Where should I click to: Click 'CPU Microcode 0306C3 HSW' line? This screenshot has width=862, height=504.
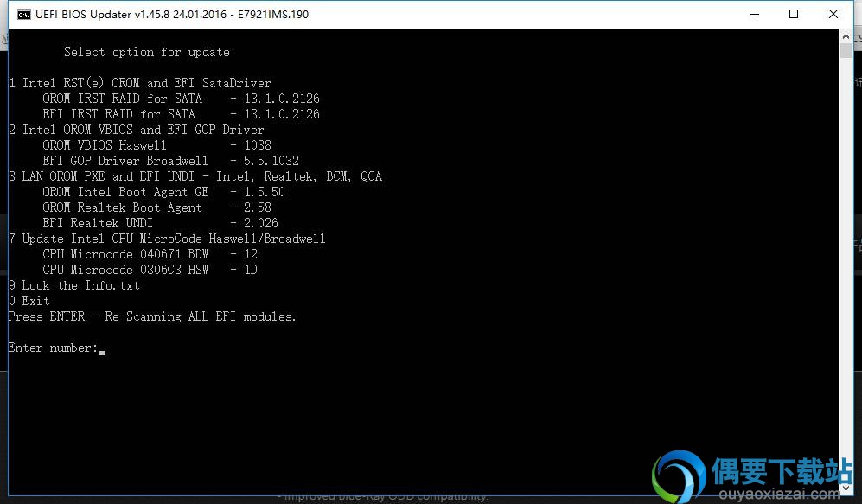coord(150,270)
